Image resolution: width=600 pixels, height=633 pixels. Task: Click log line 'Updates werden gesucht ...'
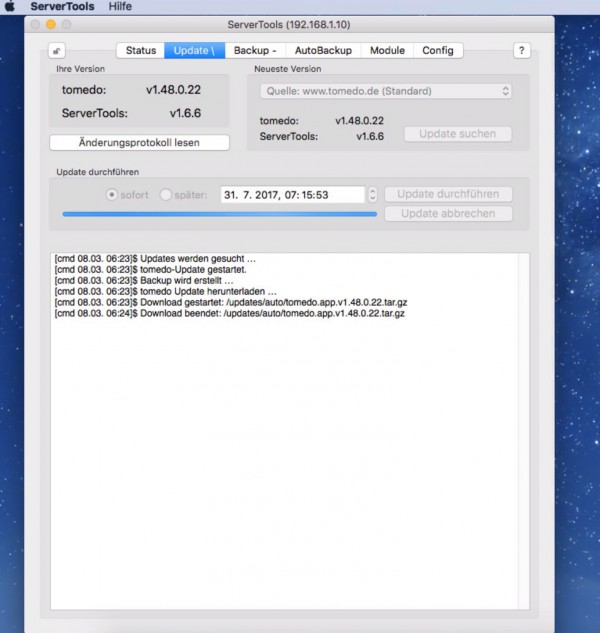click(155, 259)
